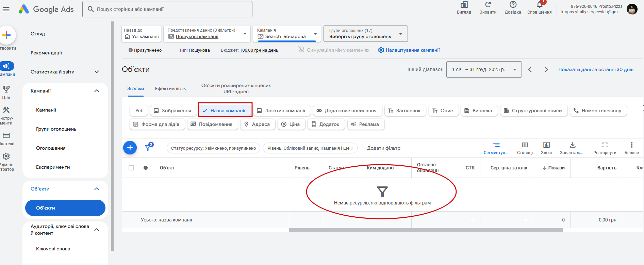Click the Download (Завантажити) icon
The height and width of the screenshot is (265, 644).
point(573,145)
